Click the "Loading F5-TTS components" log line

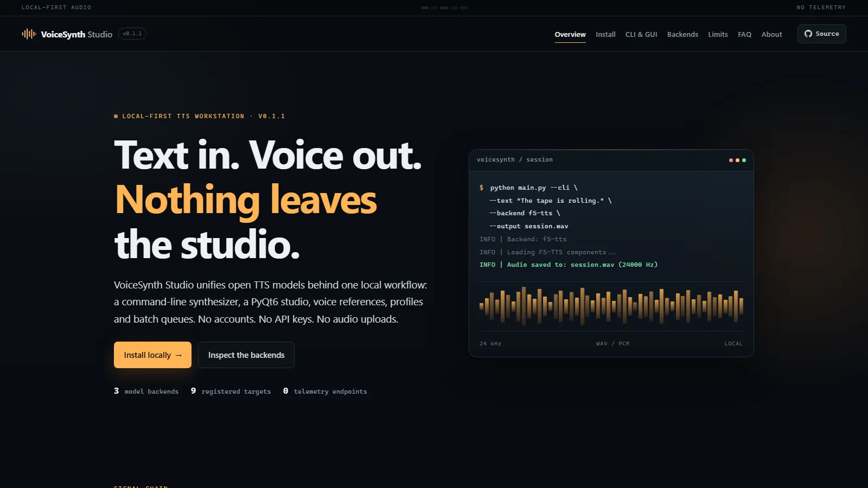[x=547, y=252]
